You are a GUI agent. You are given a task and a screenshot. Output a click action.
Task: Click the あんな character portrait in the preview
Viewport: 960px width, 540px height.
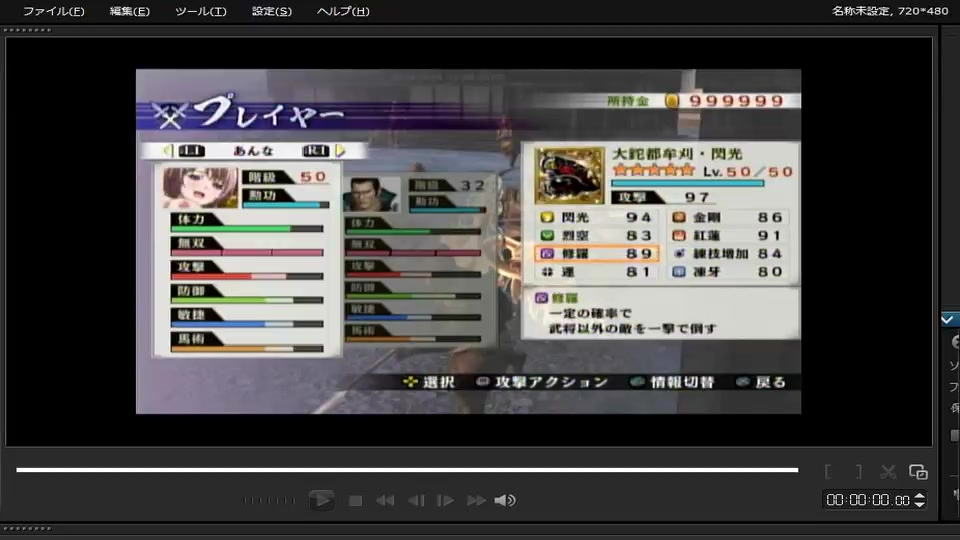200,187
